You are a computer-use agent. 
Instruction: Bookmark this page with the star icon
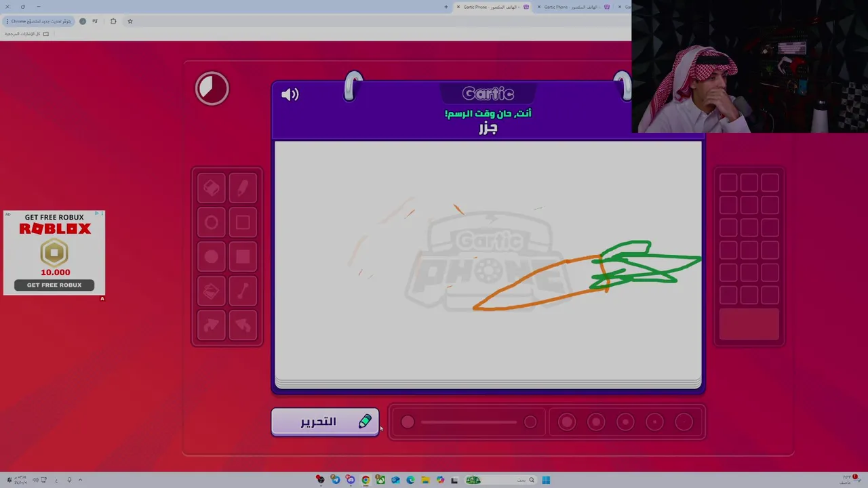tap(130, 21)
